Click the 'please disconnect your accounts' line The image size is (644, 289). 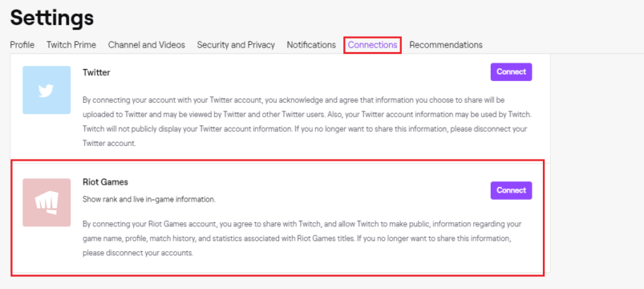[138, 253]
